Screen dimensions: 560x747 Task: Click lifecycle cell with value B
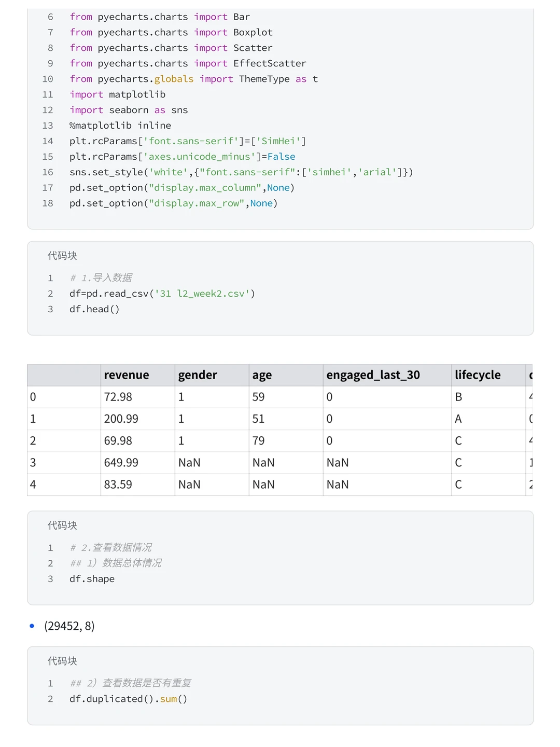[x=458, y=397]
